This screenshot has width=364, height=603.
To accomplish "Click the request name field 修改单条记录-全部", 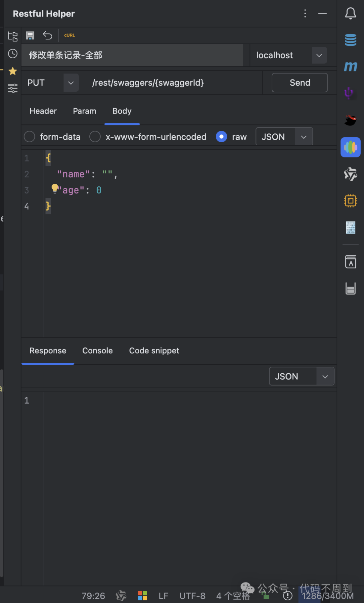I will pos(132,55).
